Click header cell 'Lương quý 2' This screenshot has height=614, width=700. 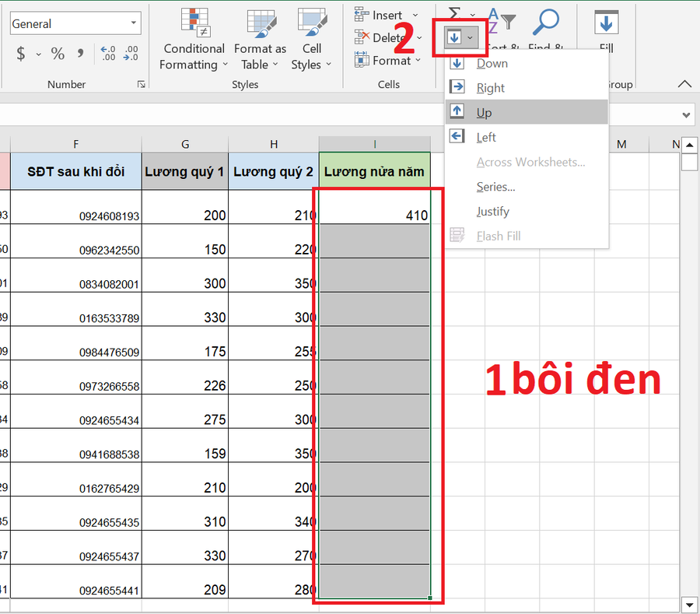(x=274, y=171)
